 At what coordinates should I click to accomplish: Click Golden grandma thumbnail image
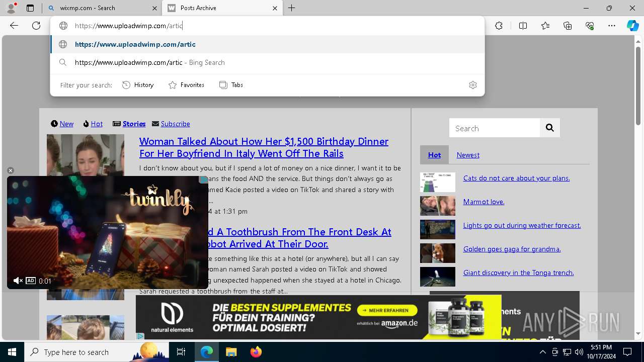438,253
